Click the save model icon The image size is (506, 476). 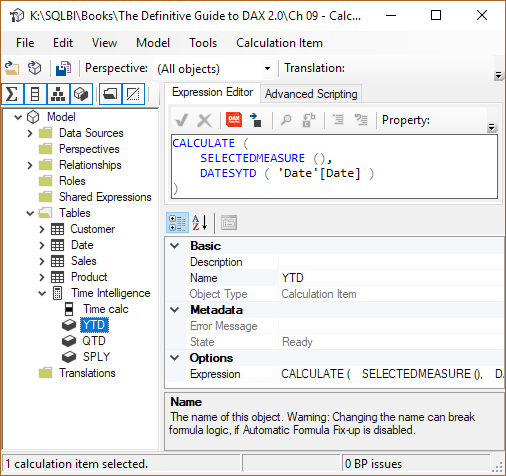coord(63,68)
